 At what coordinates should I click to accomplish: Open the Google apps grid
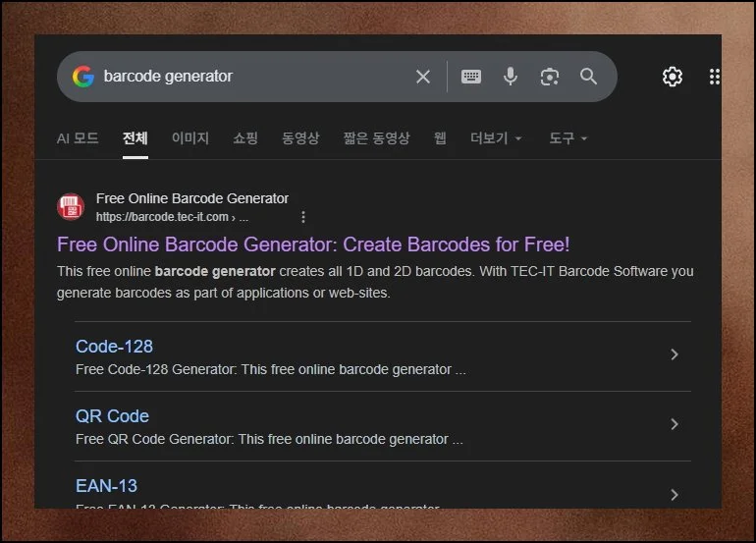tap(714, 77)
